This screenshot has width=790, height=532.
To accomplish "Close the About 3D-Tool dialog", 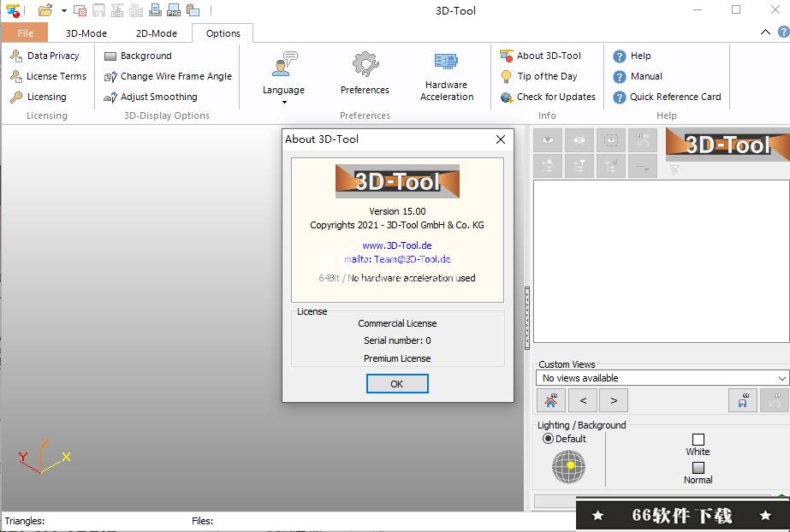I will 501,139.
